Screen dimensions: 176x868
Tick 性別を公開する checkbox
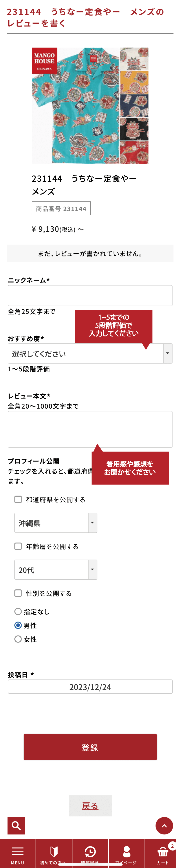(x=18, y=593)
